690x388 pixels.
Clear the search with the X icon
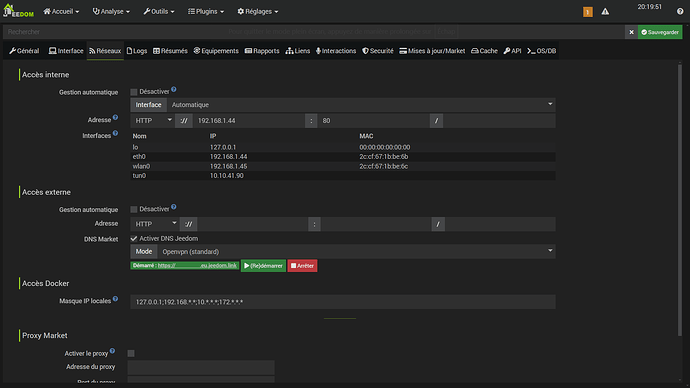pyautogui.click(x=631, y=32)
